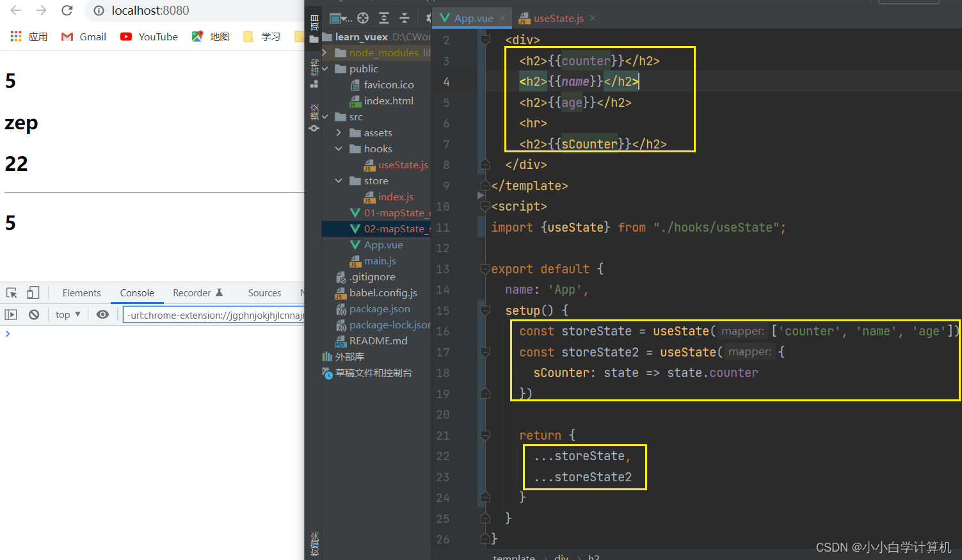Clear the console output
This screenshot has width=962, height=560.
[x=34, y=314]
